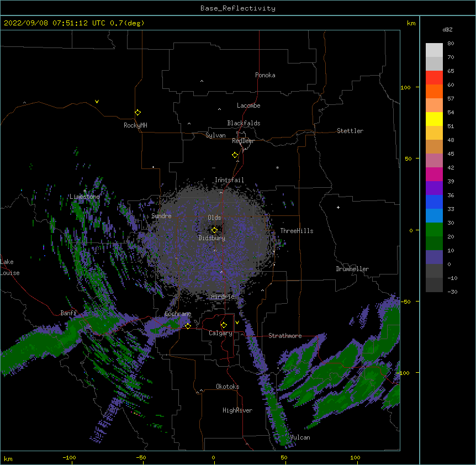The height and width of the screenshot is (465, 476).
Task: Click the Drumheller label
Action: [x=352, y=269]
